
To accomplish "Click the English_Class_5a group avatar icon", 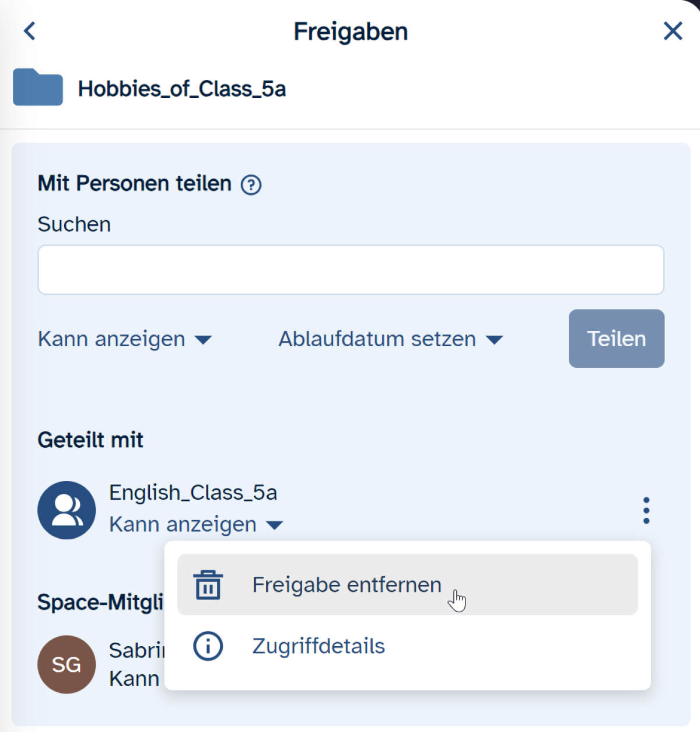I will (66, 510).
